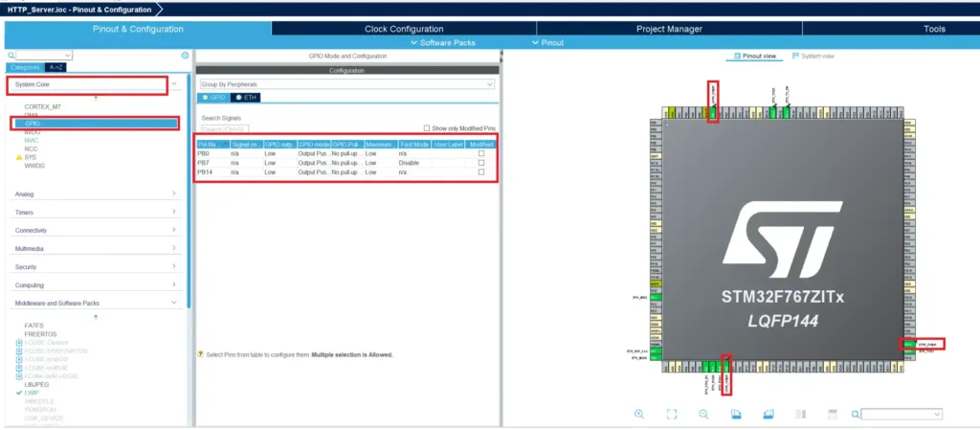Open the Group By Peripherals dropdown

[x=346, y=84]
